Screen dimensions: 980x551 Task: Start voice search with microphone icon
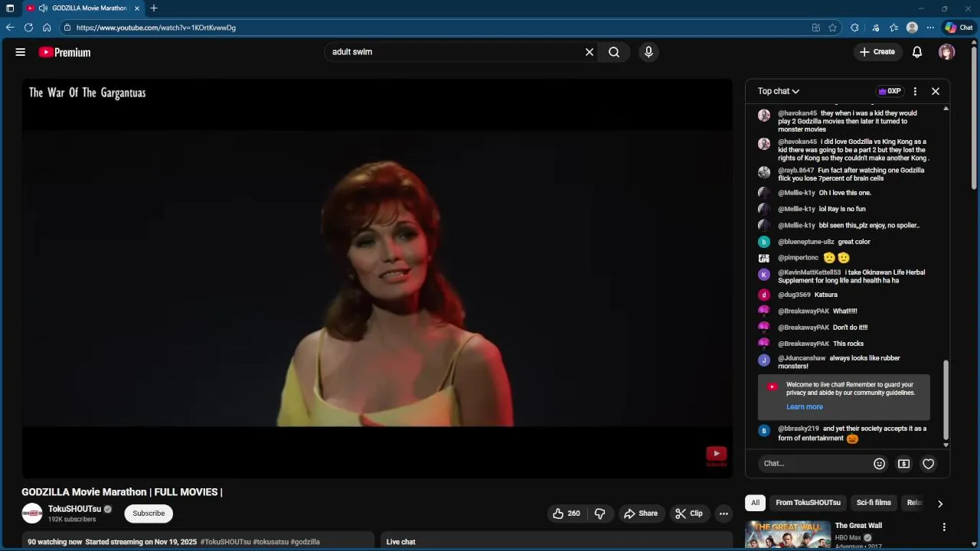pos(648,52)
